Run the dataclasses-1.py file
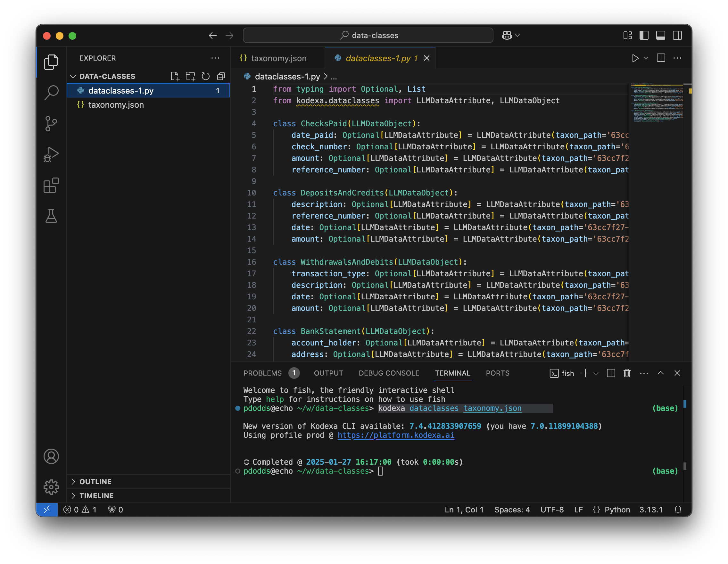The height and width of the screenshot is (564, 728). [635, 58]
